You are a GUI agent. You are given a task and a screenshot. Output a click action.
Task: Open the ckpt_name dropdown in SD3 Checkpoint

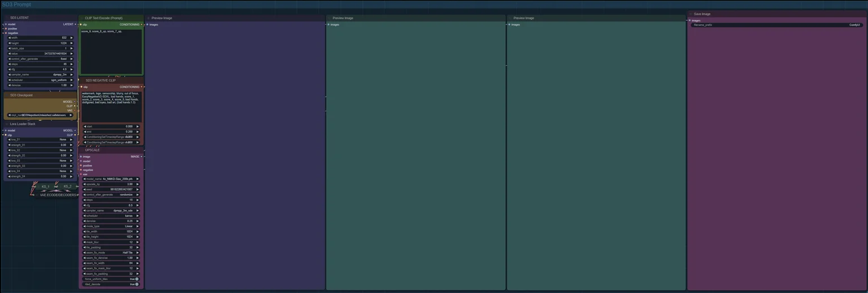(x=40, y=115)
